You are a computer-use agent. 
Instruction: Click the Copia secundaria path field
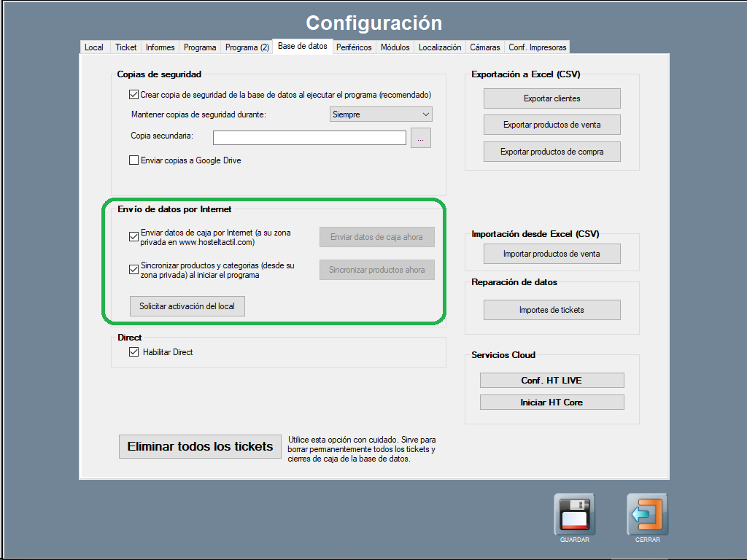coord(309,138)
